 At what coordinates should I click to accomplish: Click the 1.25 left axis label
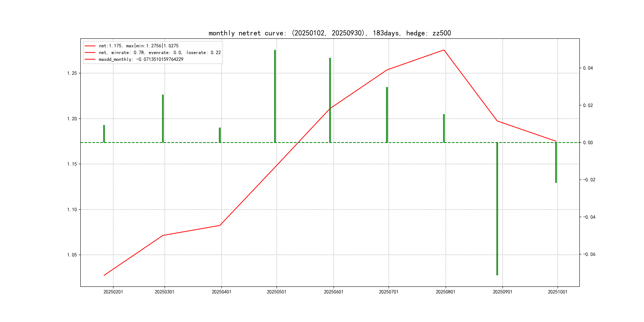tap(72, 73)
